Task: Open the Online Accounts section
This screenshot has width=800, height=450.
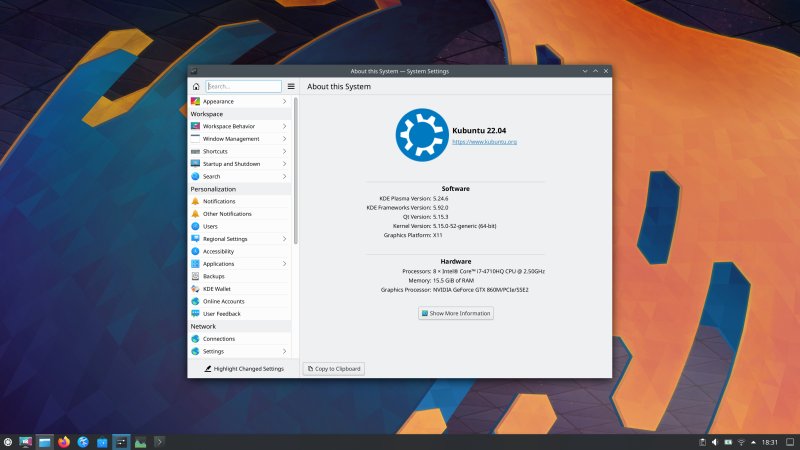Action: coord(223,301)
